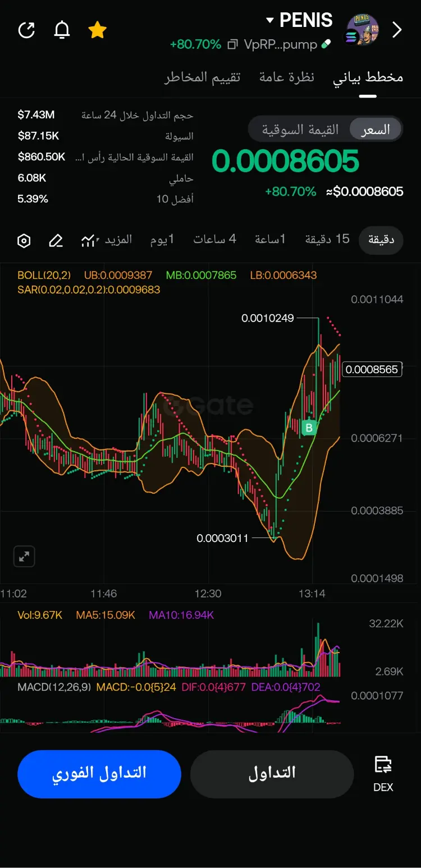Copy the VpRP...pump contract address
The height and width of the screenshot is (868, 421).
(x=232, y=45)
